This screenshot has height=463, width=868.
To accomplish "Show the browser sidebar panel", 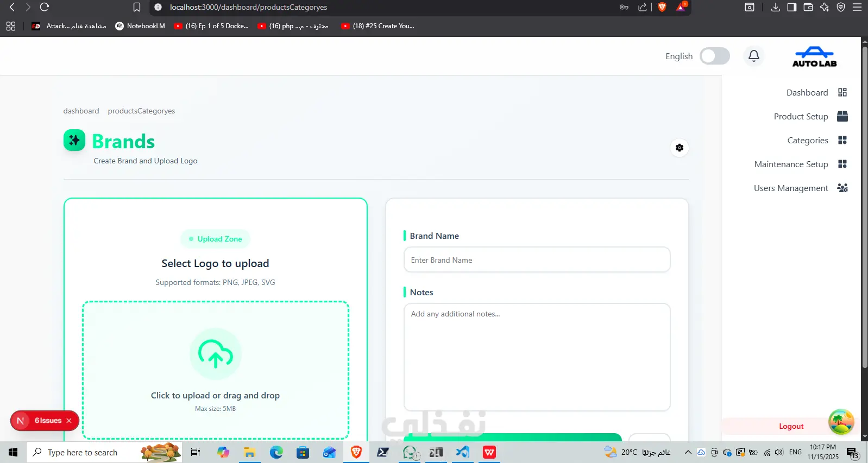I will (792, 7).
